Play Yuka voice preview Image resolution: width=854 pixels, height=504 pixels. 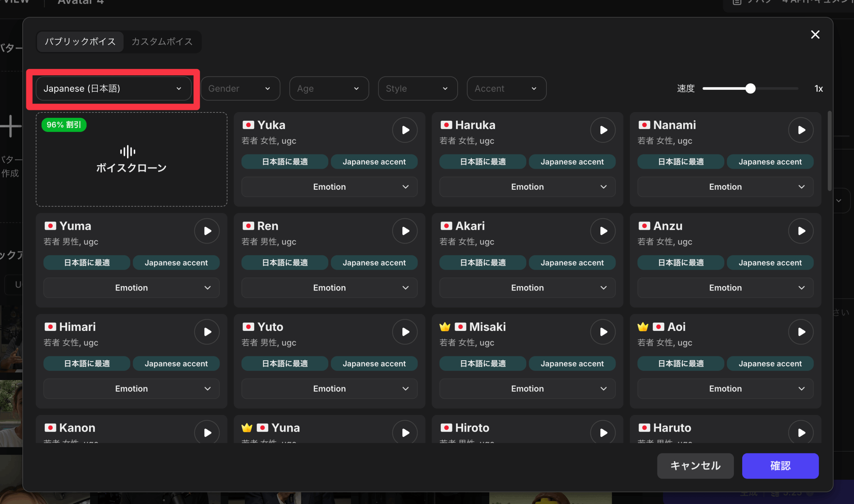[x=405, y=130]
